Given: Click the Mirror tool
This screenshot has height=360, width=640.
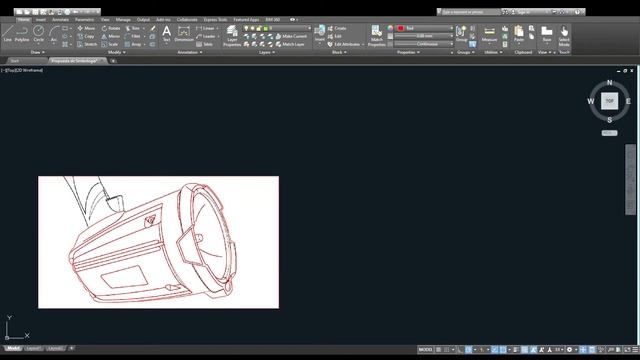Looking at the screenshot, I should pos(111,36).
